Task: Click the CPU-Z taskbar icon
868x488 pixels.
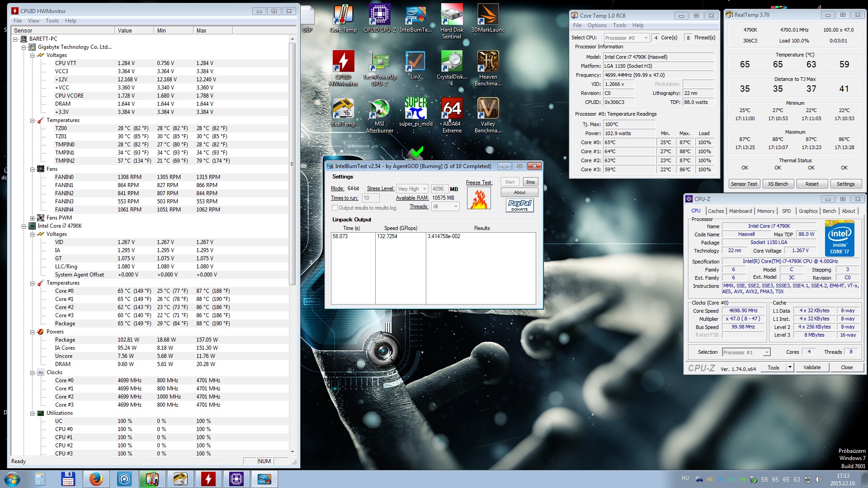Action: pos(236,479)
